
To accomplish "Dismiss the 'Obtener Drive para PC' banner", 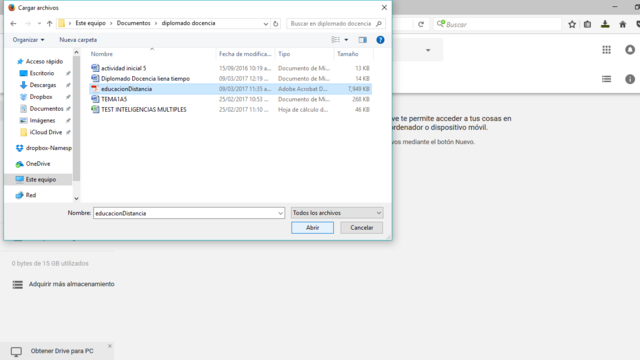I will tap(109, 346).
